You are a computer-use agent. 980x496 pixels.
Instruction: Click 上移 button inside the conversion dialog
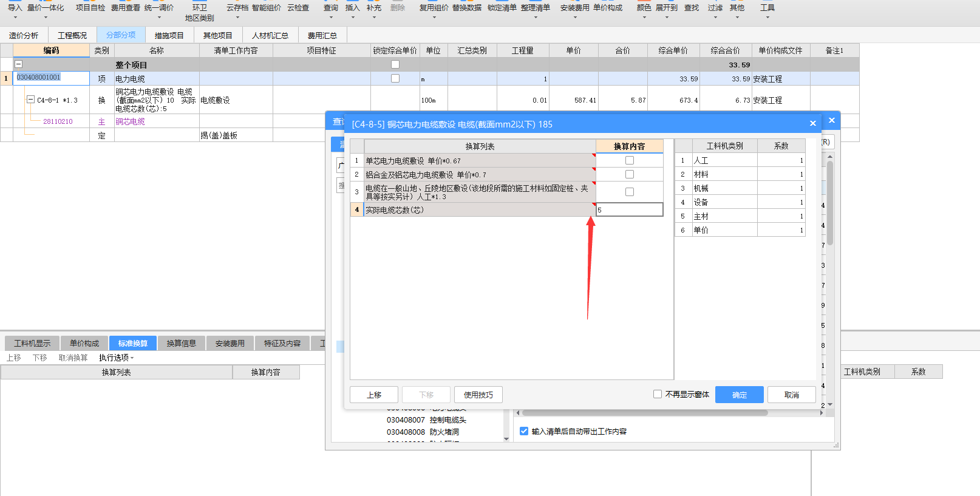coord(374,395)
